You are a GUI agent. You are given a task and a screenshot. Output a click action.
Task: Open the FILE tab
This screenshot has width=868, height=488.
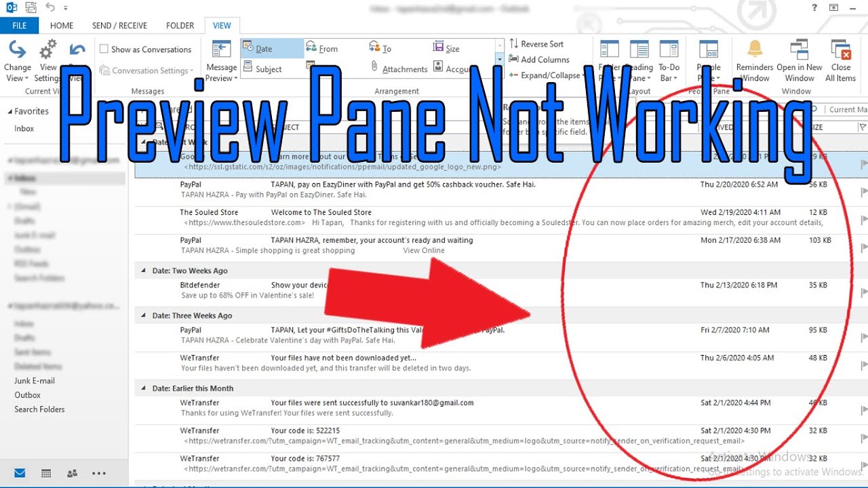(x=20, y=25)
